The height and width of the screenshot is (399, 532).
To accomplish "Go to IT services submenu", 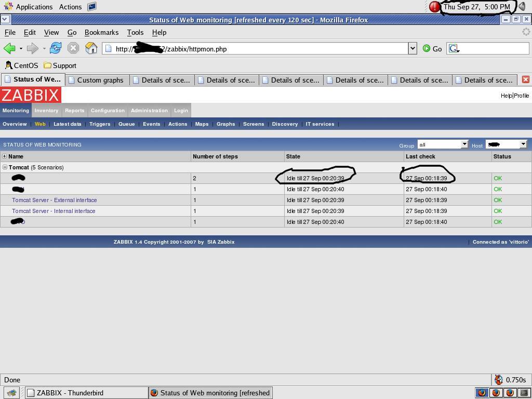I will [x=320, y=124].
